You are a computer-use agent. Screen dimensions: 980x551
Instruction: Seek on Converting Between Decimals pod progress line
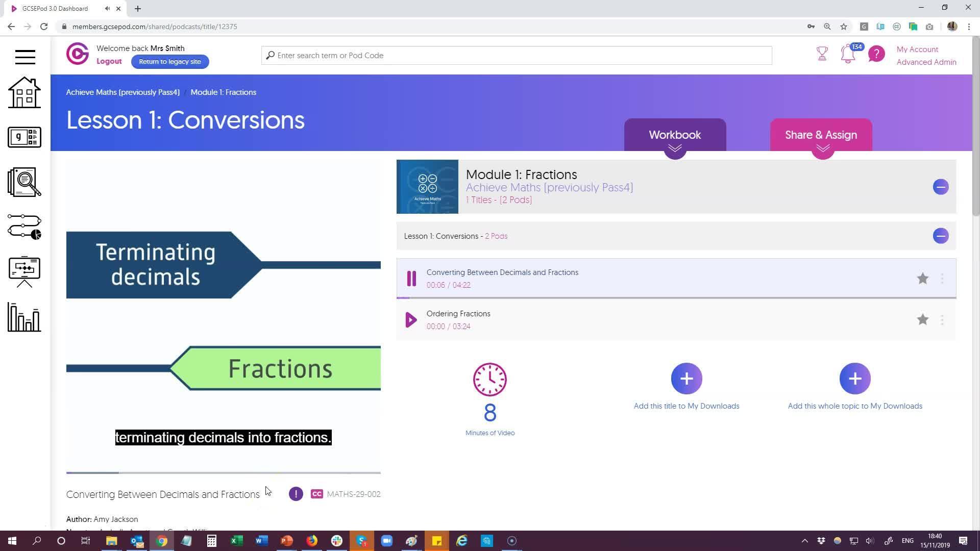click(x=676, y=297)
